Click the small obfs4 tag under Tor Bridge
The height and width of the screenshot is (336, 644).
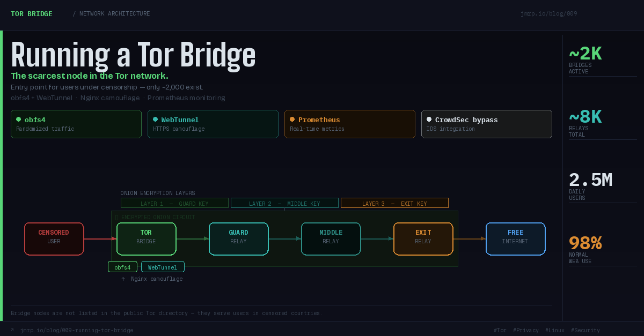[x=122, y=267]
